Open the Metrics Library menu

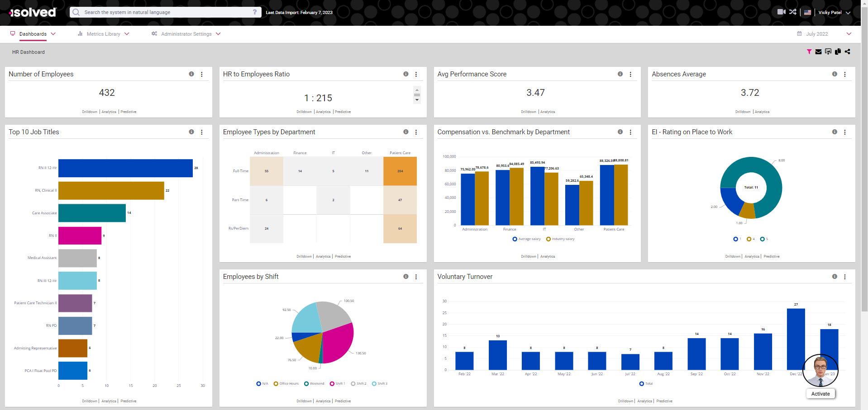(x=103, y=34)
